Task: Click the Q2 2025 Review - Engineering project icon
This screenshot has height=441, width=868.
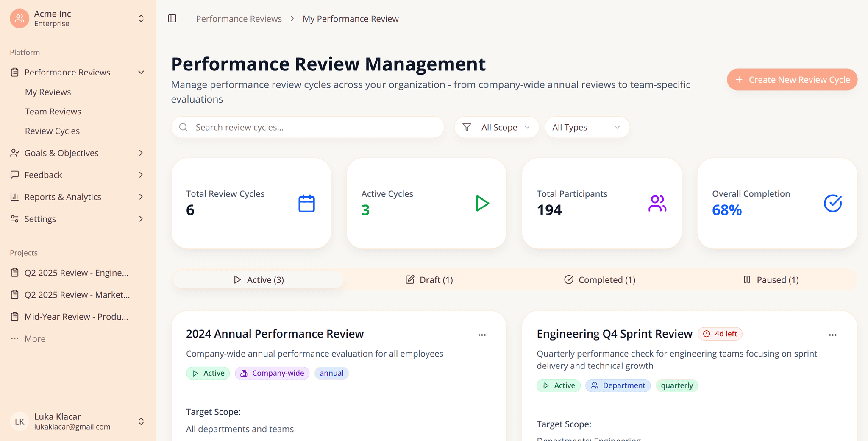Action: (15, 273)
